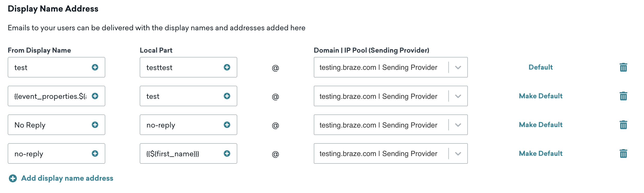The height and width of the screenshot is (193, 644).
Task: Open domain dropdown for last row
Action: (x=458, y=154)
